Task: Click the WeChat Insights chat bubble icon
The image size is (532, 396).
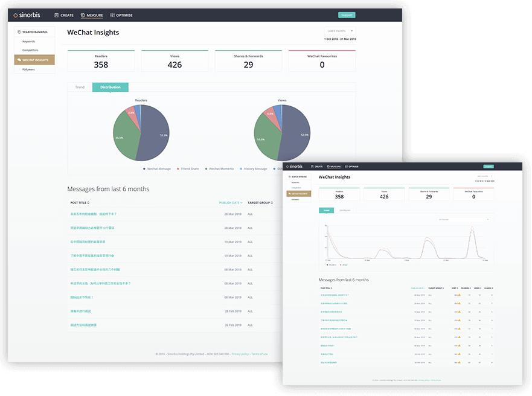Action: (19, 60)
